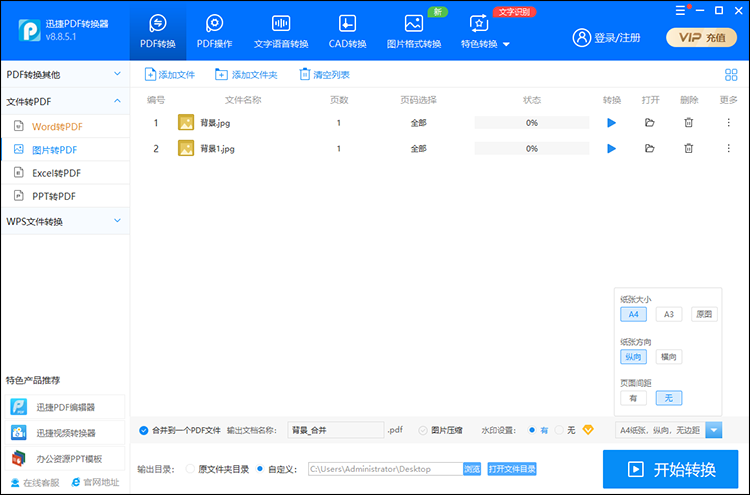Click 清空列表 clear list icon
This screenshot has height=495, width=750.
tap(304, 75)
